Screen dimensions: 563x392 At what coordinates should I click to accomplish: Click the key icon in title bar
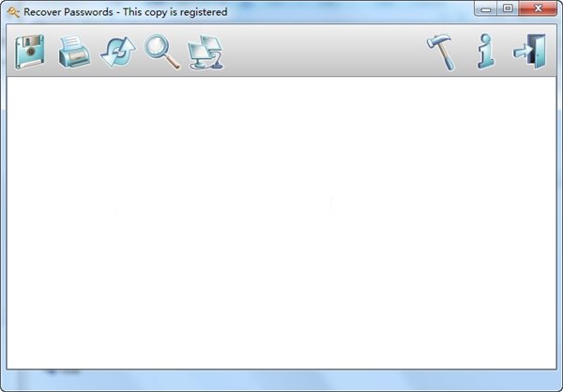(x=13, y=12)
